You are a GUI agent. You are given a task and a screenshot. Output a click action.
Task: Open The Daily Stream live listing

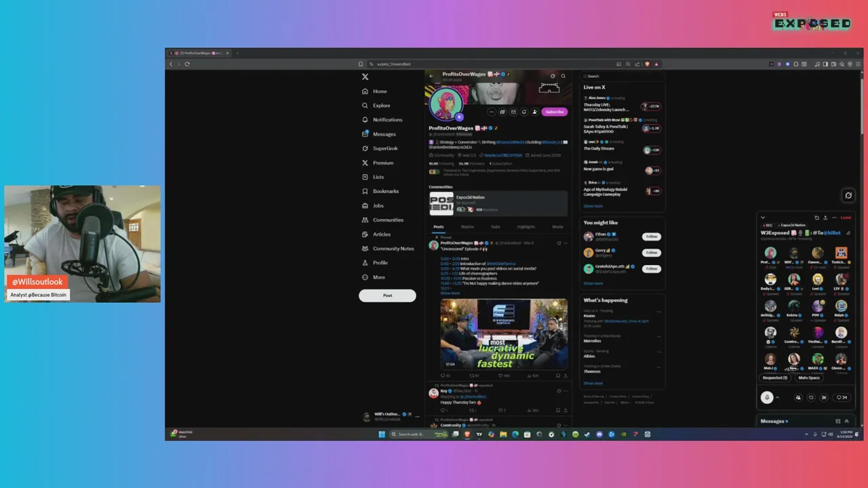click(623, 146)
